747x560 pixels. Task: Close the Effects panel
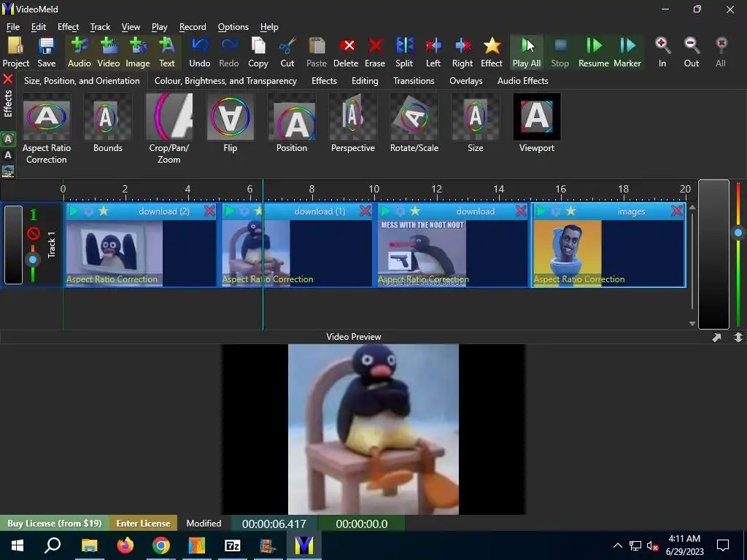click(x=7, y=79)
